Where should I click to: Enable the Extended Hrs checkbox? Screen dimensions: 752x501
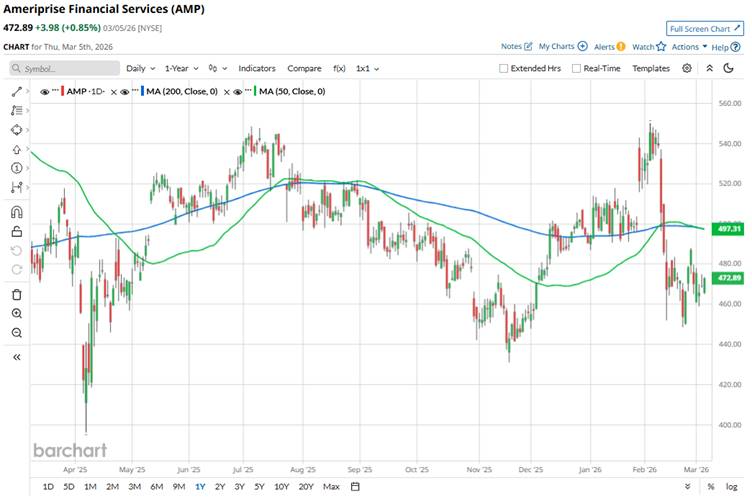tap(504, 68)
